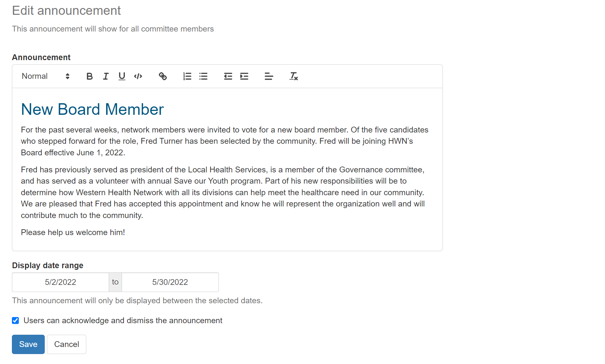
Task: Click the start date field 5/2/2022
Action: point(60,282)
